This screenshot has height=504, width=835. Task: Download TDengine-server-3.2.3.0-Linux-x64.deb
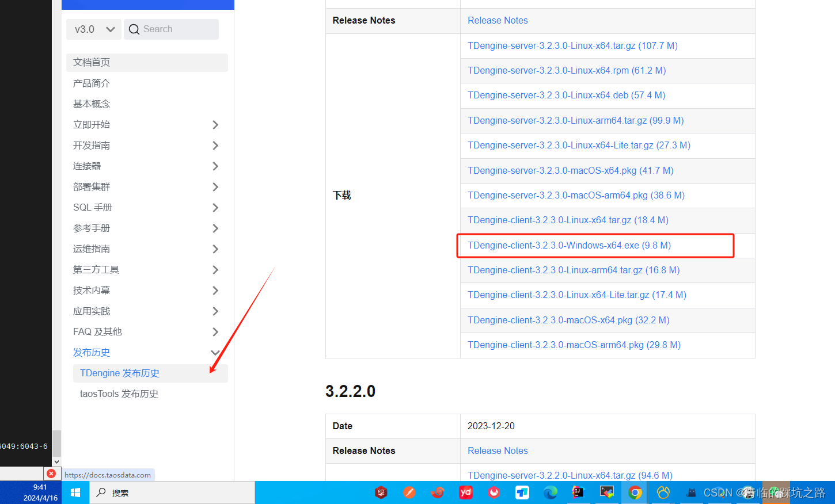pyautogui.click(x=566, y=96)
